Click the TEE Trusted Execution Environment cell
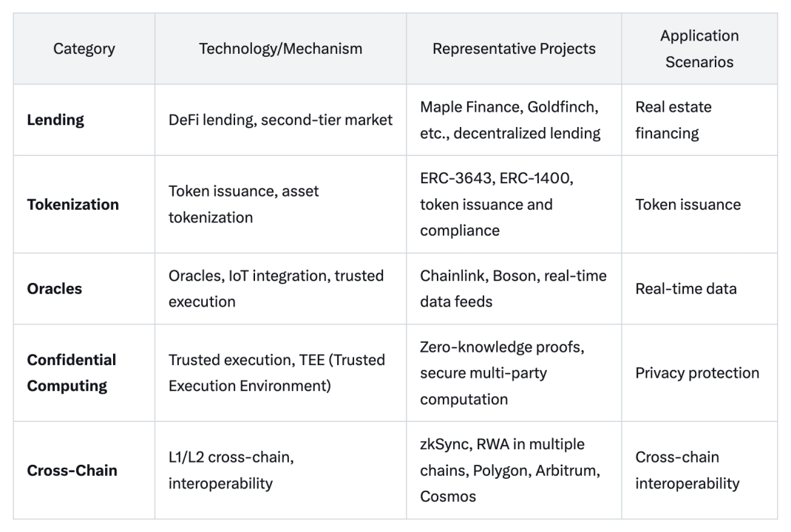791x532 pixels. click(276, 372)
